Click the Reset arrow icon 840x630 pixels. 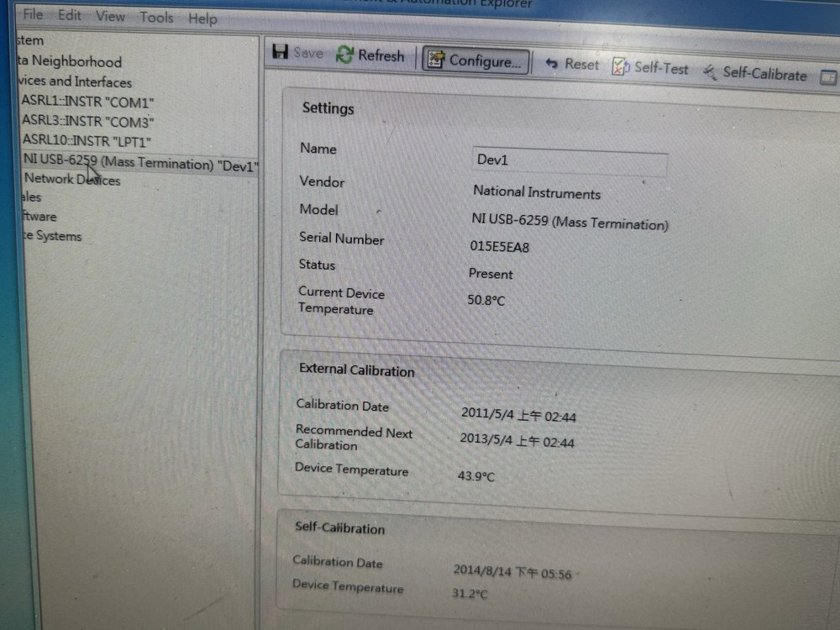551,64
